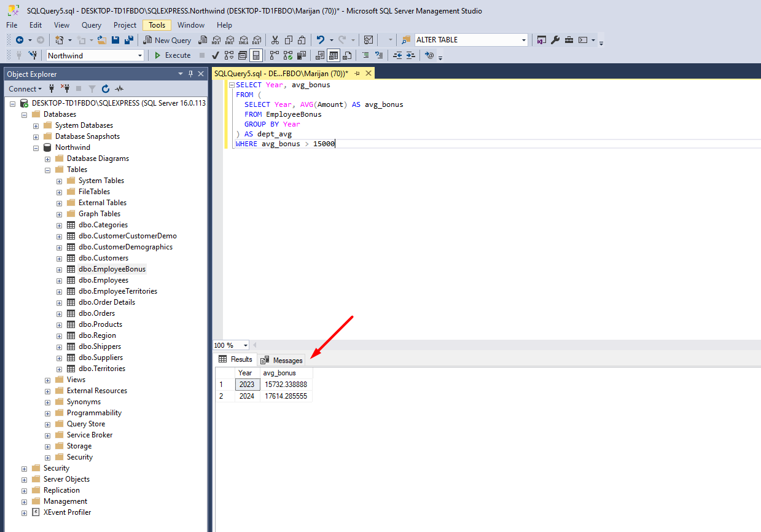761x532 pixels.
Task: Click the Find in Files icon
Action: (406, 40)
